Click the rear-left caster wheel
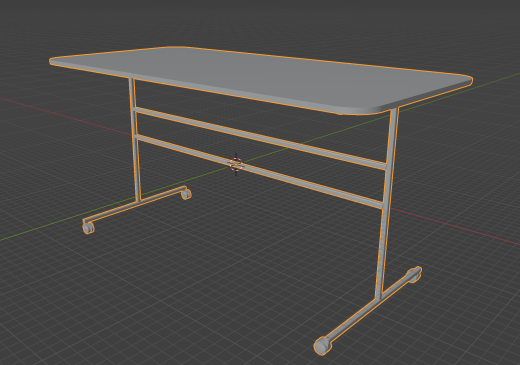The height and width of the screenshot is (365, 520). pos(186,194)
